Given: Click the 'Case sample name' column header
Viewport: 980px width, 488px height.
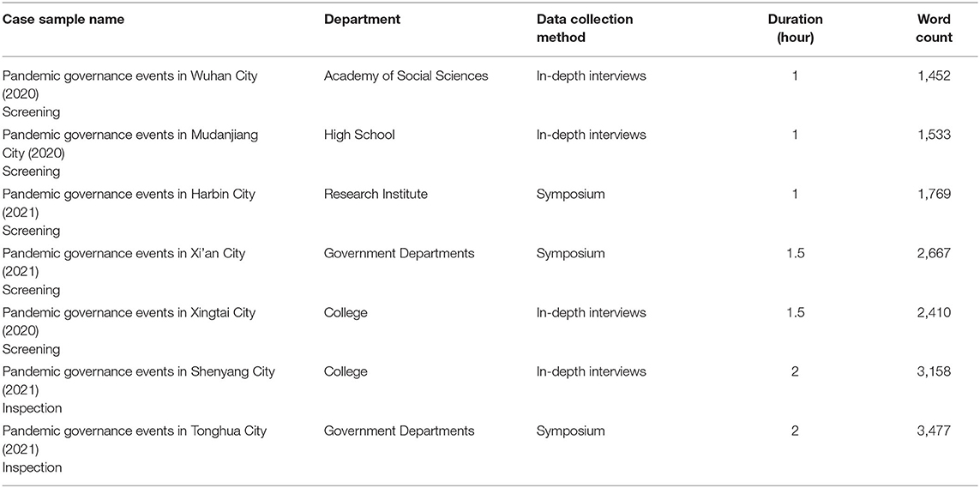Looking at the screenshot, I should tap(63, 20).
